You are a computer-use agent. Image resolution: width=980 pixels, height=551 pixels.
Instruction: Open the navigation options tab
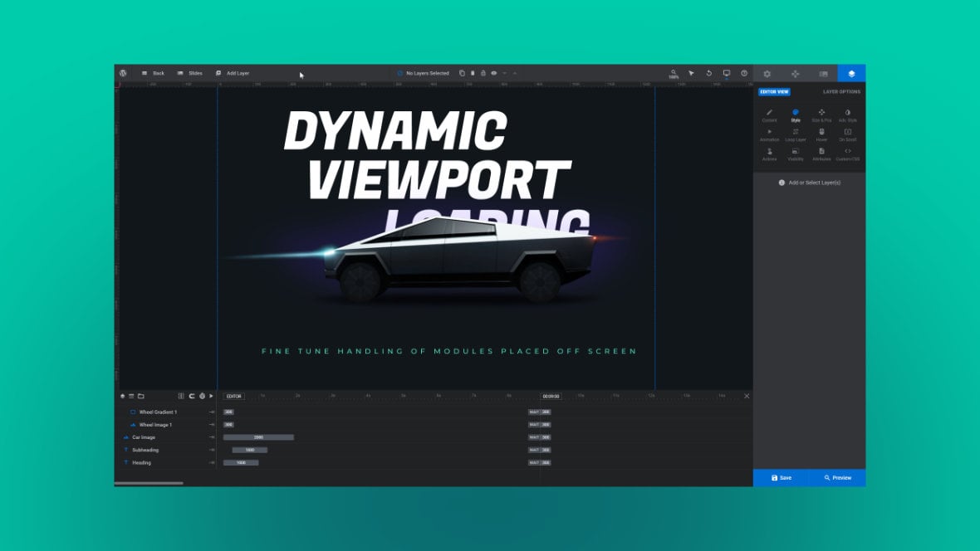click(795, 74)
